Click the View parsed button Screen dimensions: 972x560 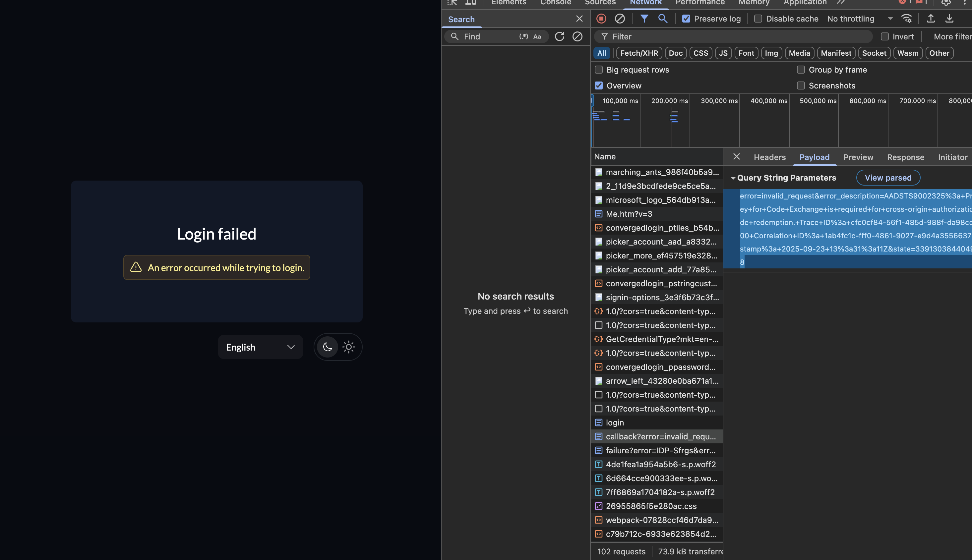pyautogui.click(x=888, y=178)
